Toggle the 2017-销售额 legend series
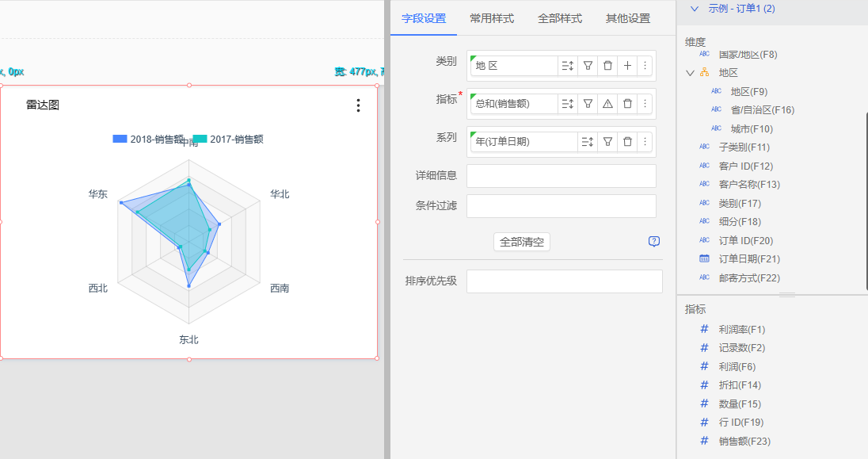This screenshot has width=868, height=459. (228, 140)
